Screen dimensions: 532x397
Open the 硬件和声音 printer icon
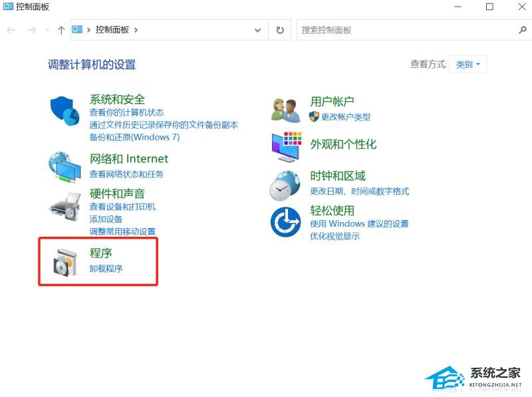click(x=65, y=207)
